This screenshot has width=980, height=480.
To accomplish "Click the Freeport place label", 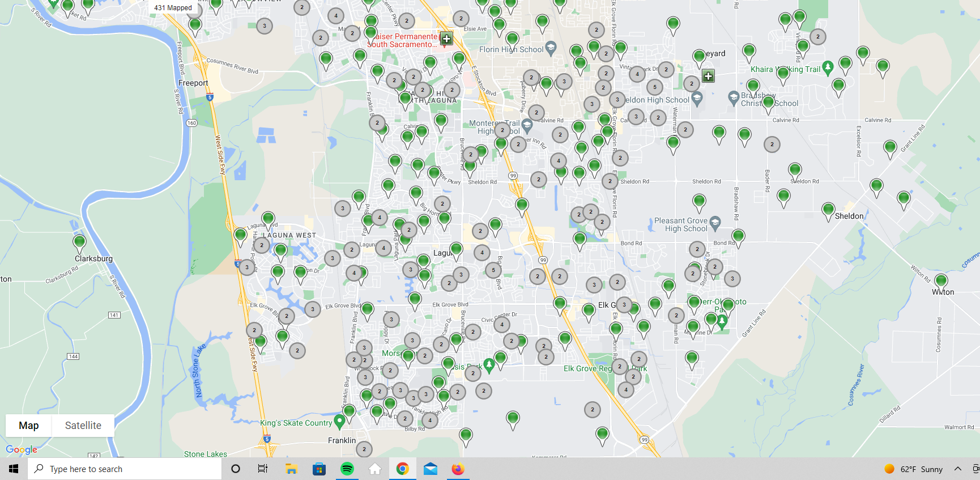I will (x=193, y=83).
